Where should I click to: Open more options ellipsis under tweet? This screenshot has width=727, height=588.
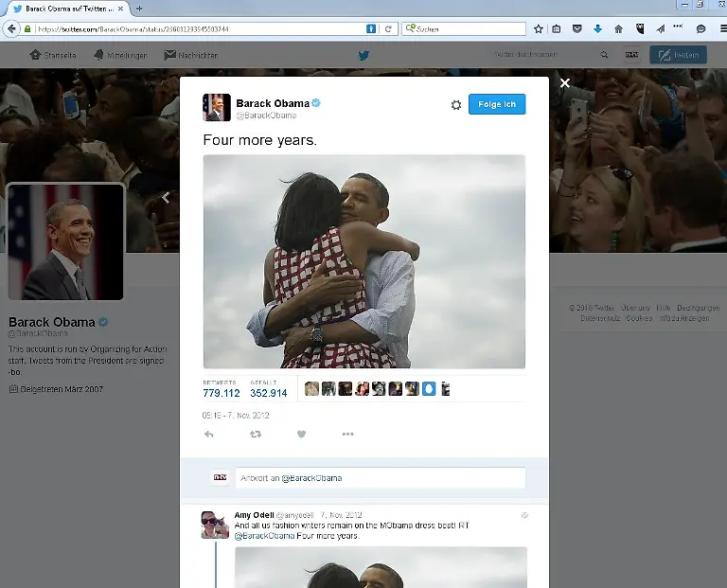[x=347, y=435]
